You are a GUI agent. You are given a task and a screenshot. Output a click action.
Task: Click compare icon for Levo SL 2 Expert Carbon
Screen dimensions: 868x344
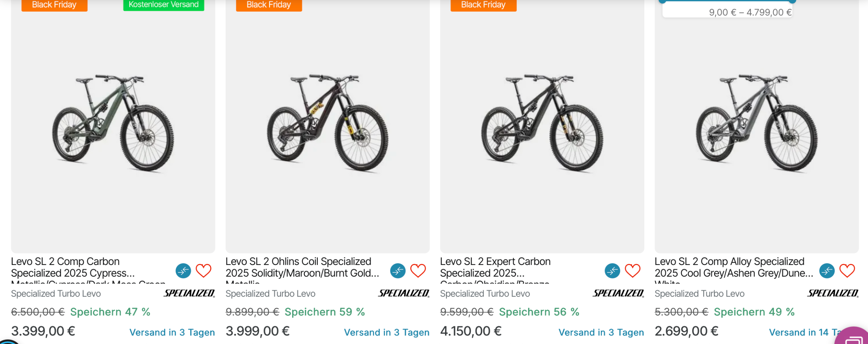(x=612, y=271)
